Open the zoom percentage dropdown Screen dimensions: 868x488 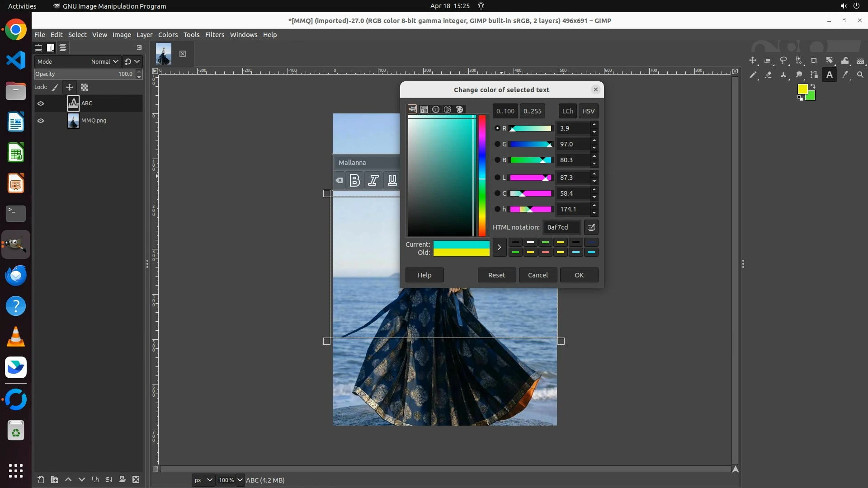pos(240,480)
